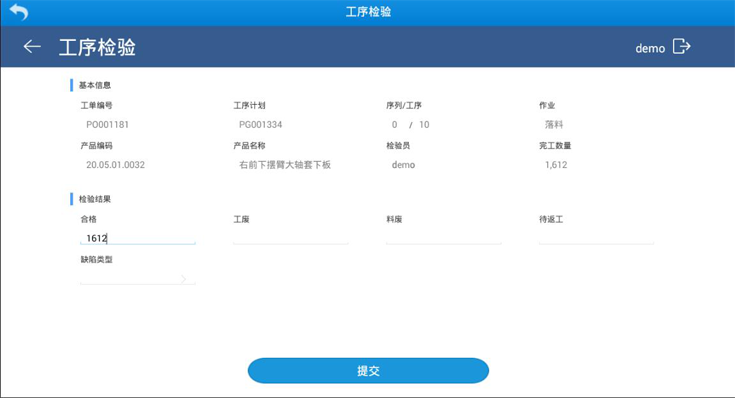735x398 pixels.
Task: Select the 工单编号 value PO001181
Action: point(107,125)
